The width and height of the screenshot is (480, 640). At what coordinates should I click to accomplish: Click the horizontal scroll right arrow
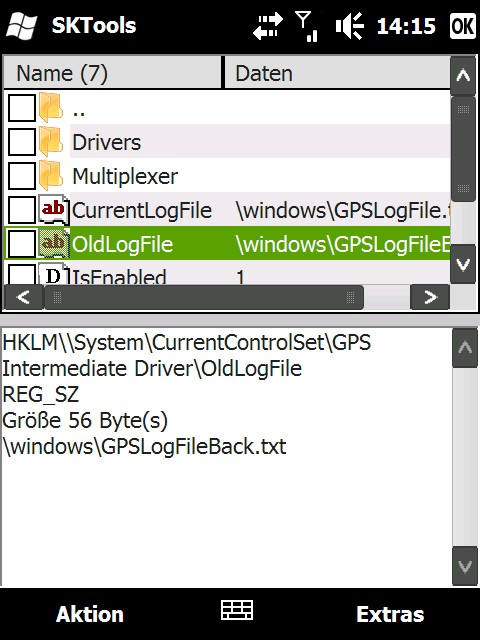point(430,297)
